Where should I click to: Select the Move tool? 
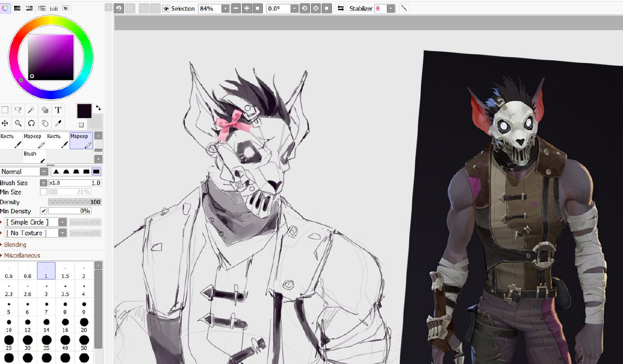pyautogui.click(x=5, y=123)
